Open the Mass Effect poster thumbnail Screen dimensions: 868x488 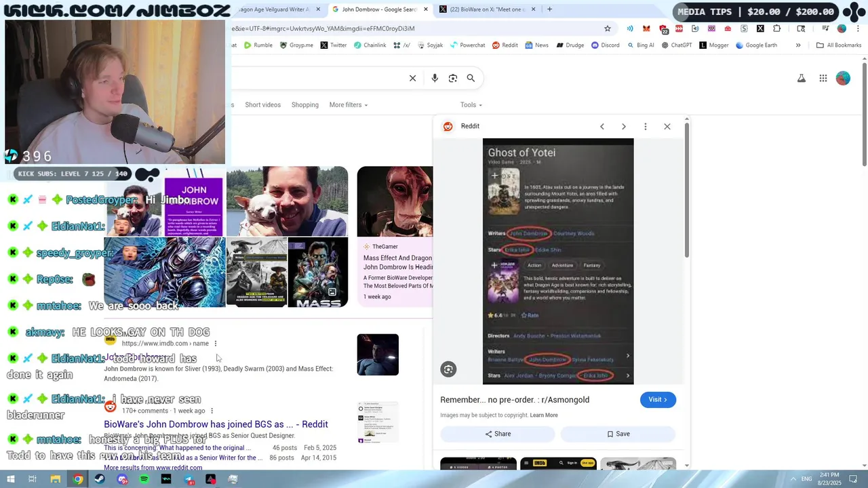pyautogui.click(x=318, y=272)
